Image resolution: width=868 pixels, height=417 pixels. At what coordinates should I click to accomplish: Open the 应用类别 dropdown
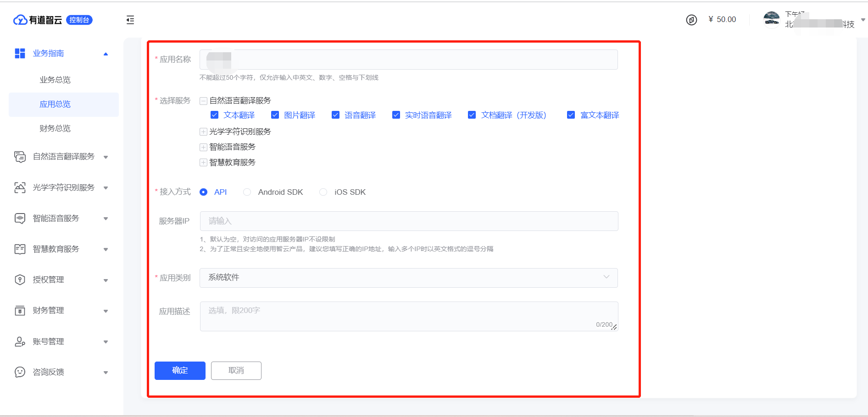click(408, 278)
